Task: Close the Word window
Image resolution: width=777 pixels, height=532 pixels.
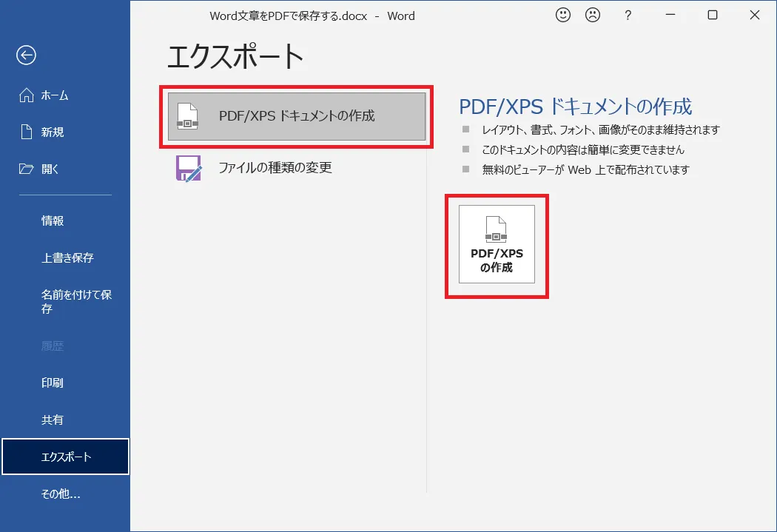Action: point(755,15)
